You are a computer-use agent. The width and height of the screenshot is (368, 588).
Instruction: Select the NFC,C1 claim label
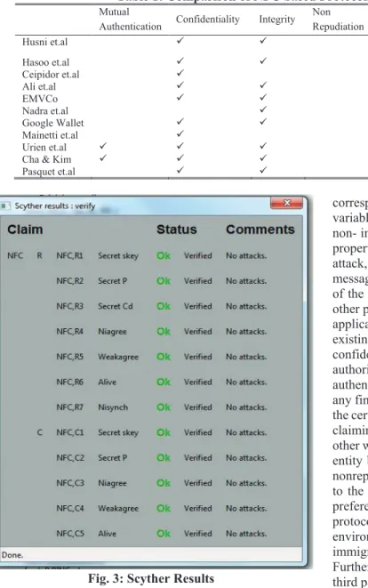pyautogui.click(x=70, y=432)
